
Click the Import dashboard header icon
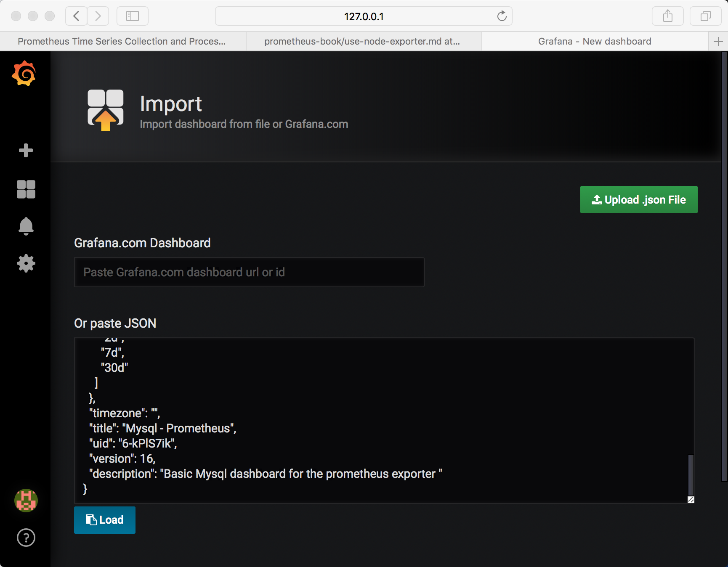(x=106, y=110)
